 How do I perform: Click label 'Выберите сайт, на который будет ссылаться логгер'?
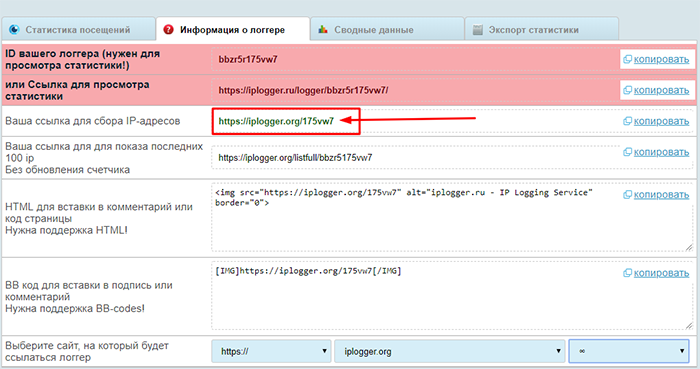click(87, 351)
